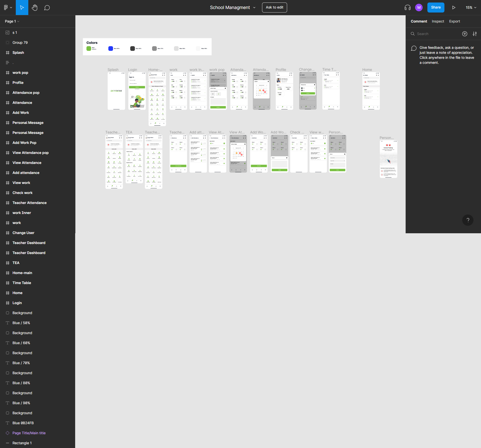
Task: Expand the Page 1 dropdown
Action: 12,21
